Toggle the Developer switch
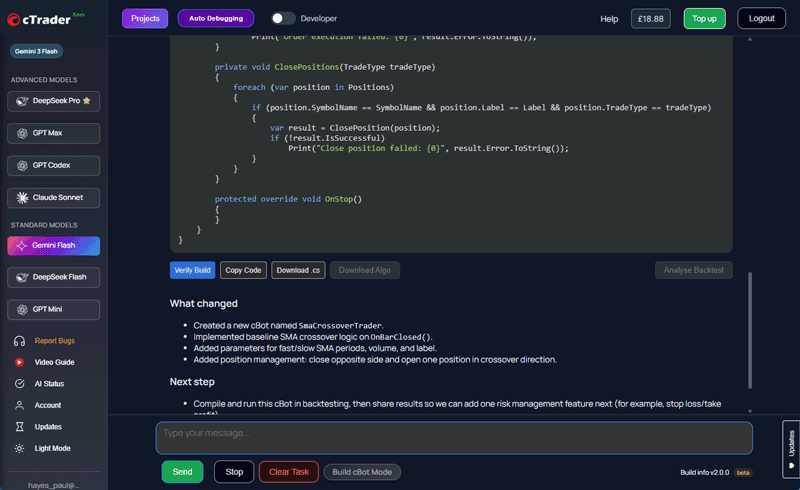This screenshot has width=800, height=490. [x=283, y=18]
